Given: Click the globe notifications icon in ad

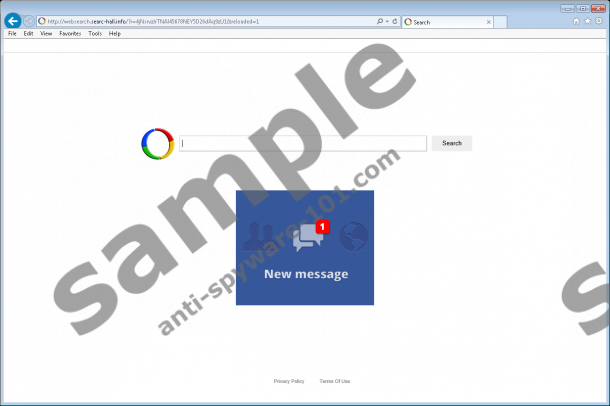Looking at the screenshot, I should click(x=354, y=236).
